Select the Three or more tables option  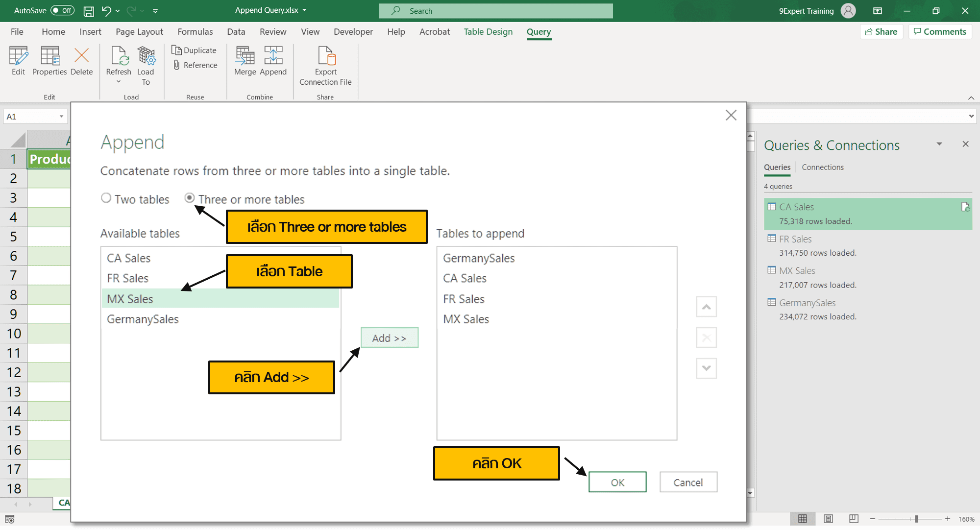190,198
